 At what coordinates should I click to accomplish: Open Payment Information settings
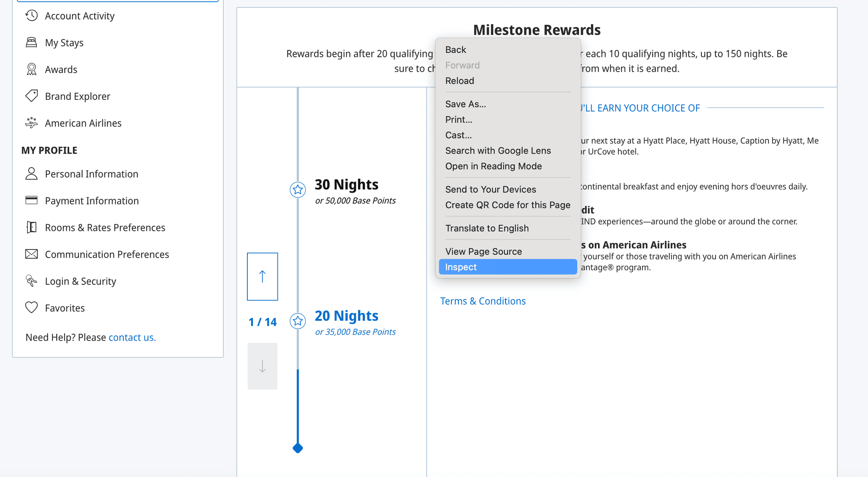point(92,201)
